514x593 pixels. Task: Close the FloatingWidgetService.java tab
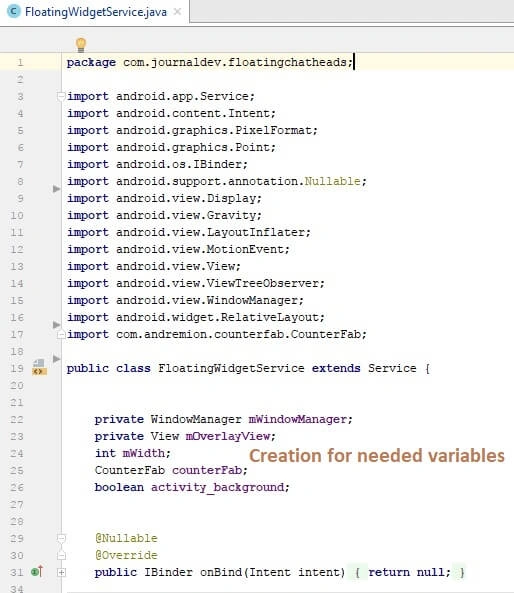177,12
